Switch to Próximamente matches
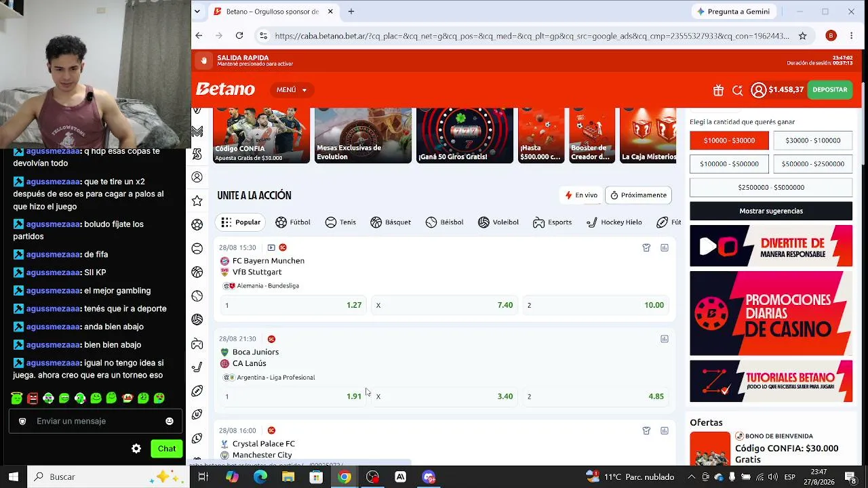Viewport: 868px width, 488px height. point(638,195)
